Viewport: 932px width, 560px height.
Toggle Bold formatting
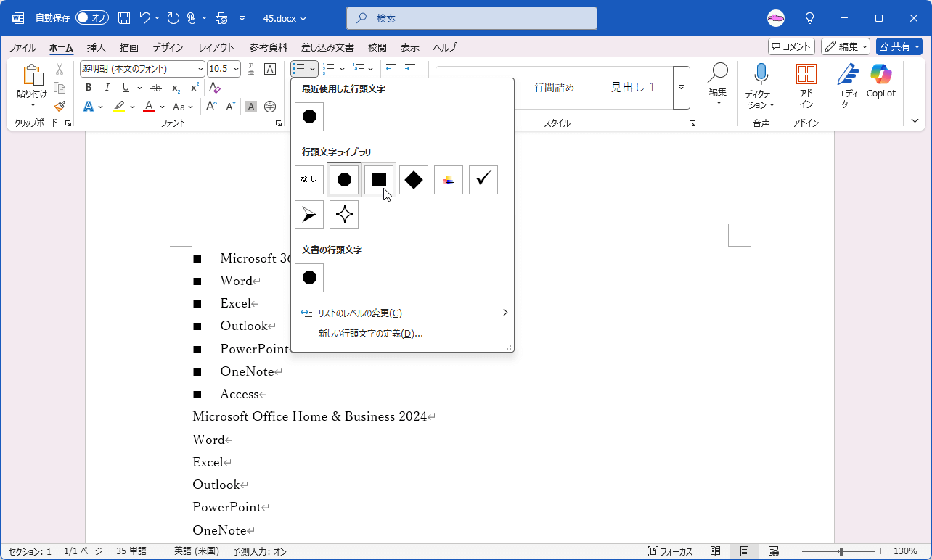89,88
